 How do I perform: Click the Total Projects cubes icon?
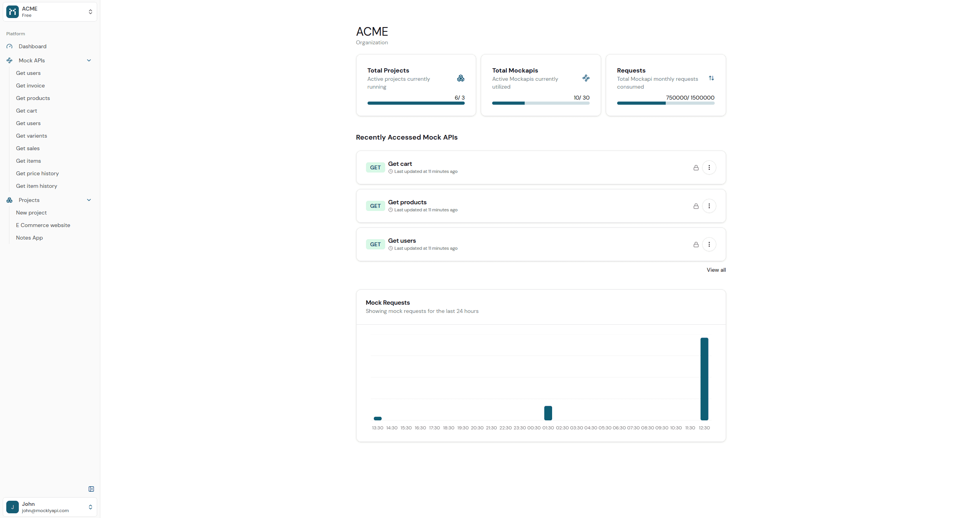tap(461, 78)
